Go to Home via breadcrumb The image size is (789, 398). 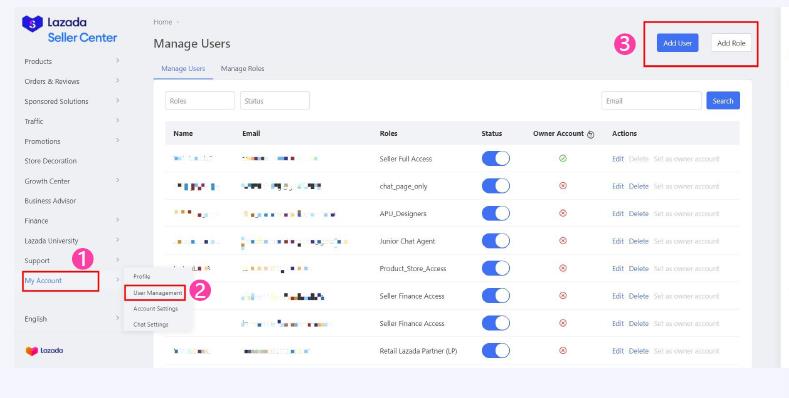(163, 22)
